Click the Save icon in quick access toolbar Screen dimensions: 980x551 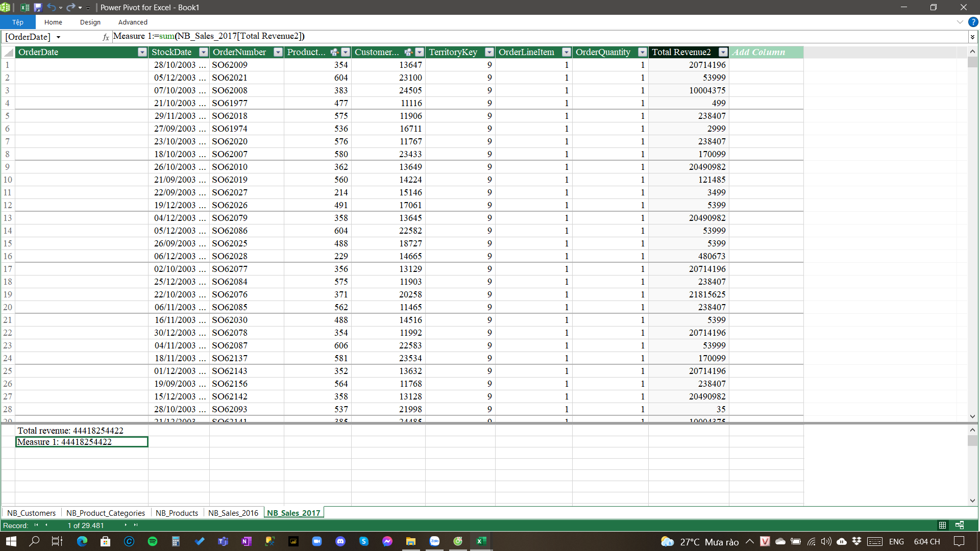click(x=38, y=7)
